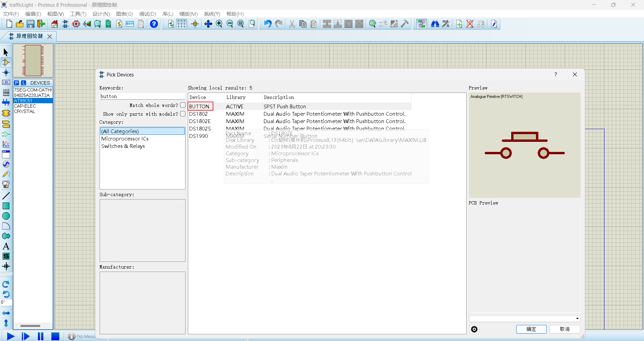Click the Save Project disk icon

tap(31, 24)
